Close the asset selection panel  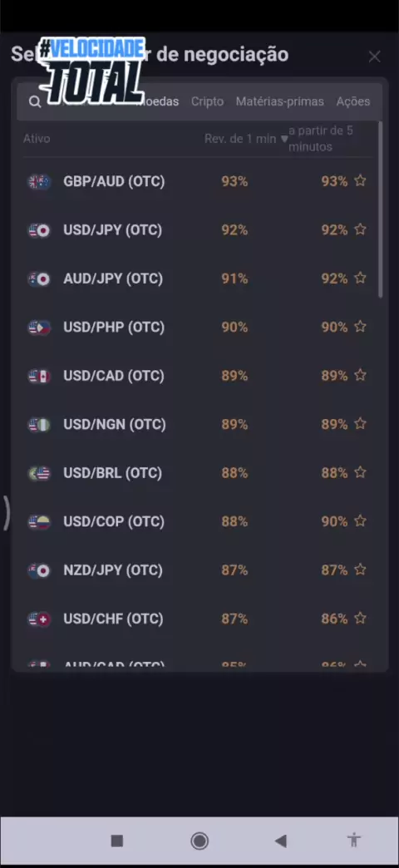point(375,57)
